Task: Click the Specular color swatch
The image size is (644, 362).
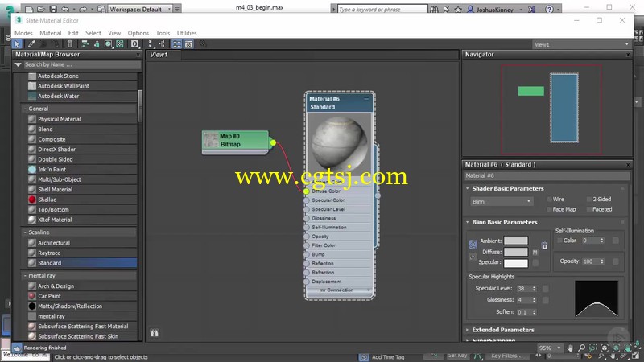Action: 516,263
